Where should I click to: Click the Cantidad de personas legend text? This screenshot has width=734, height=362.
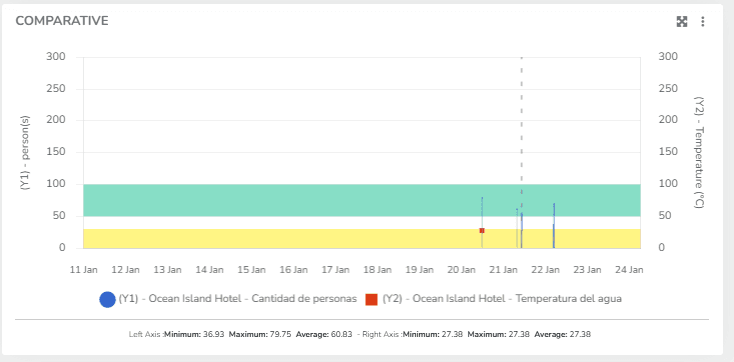click(x=238, y=299)
